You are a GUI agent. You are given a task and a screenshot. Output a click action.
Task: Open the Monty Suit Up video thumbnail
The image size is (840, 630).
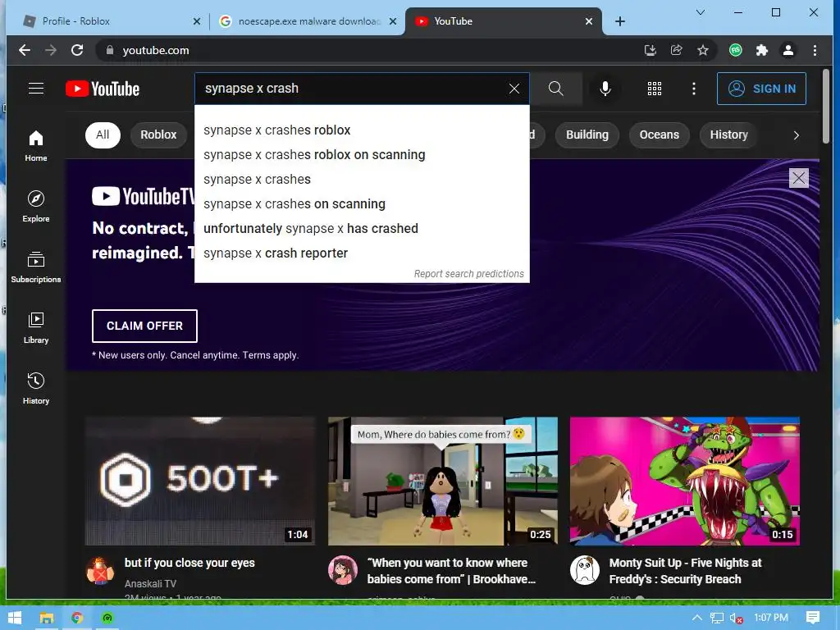point(685,481)
